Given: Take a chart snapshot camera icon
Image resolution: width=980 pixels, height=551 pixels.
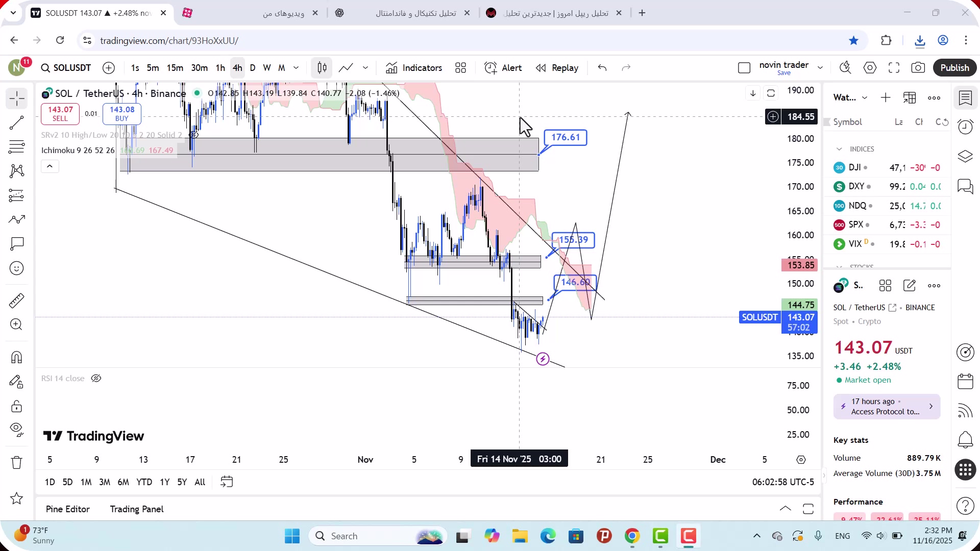Looking at the screenshot, I should click(918, 68).
